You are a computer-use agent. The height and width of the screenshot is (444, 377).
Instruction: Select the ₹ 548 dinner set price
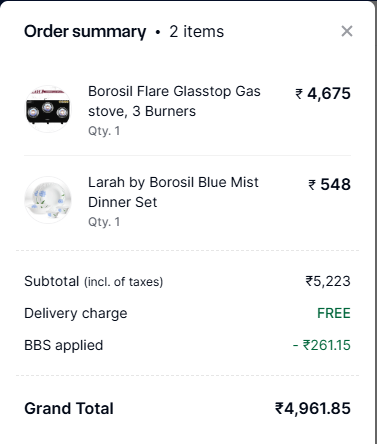pos(329,184)
